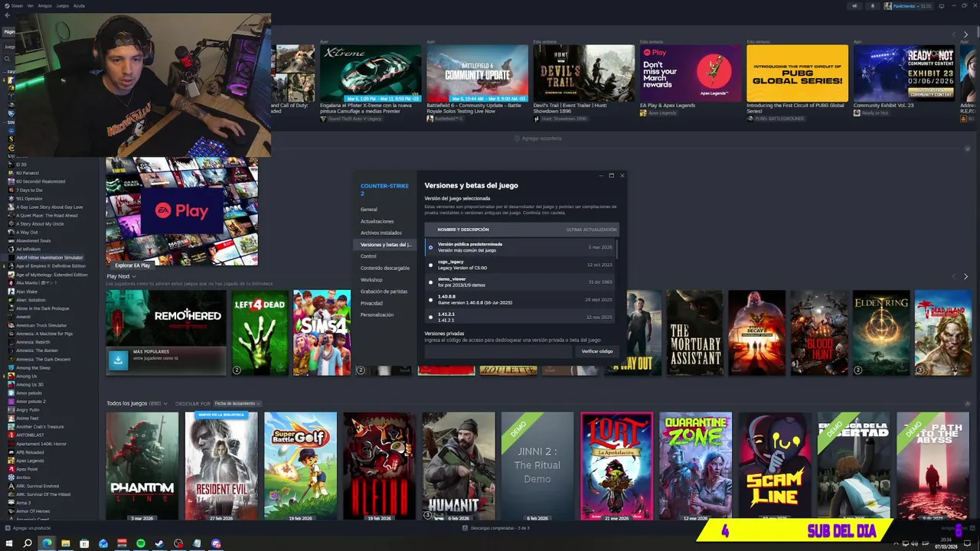Switch to Workshop properties tab

coord(371,279)
